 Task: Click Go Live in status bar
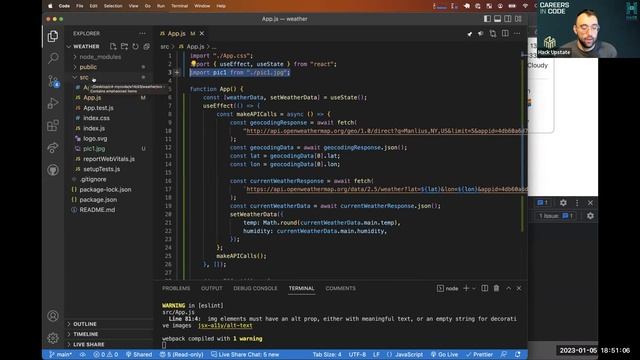444,354
